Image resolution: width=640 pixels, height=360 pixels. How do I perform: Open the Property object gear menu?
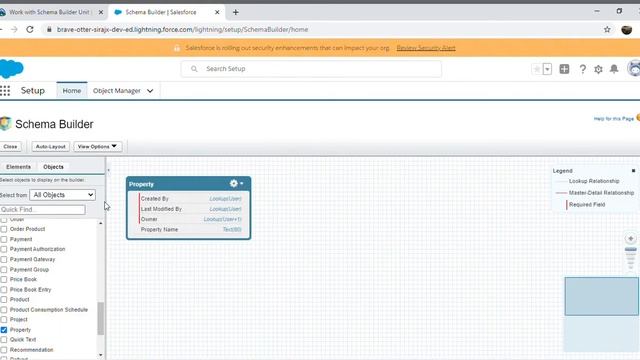[236, 184]
